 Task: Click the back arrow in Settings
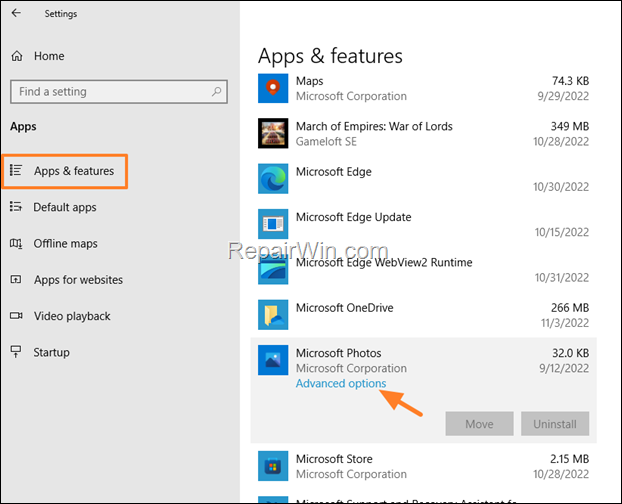tap(16, 13)
